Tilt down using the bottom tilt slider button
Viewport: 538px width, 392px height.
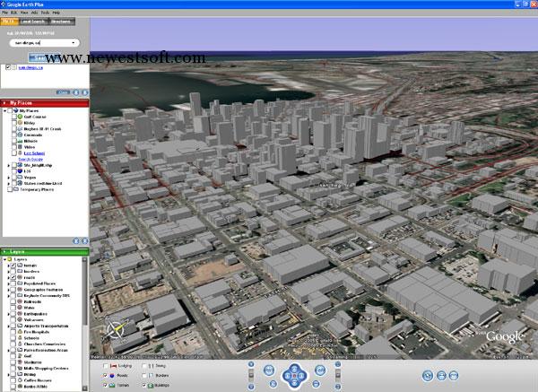(338, 387)
